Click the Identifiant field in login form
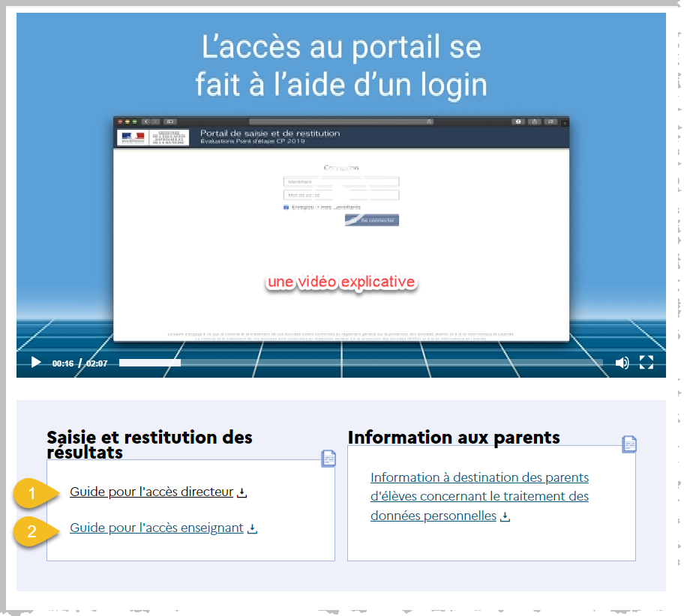This screenshot has width=684, height=616. (x=341, y=181)
